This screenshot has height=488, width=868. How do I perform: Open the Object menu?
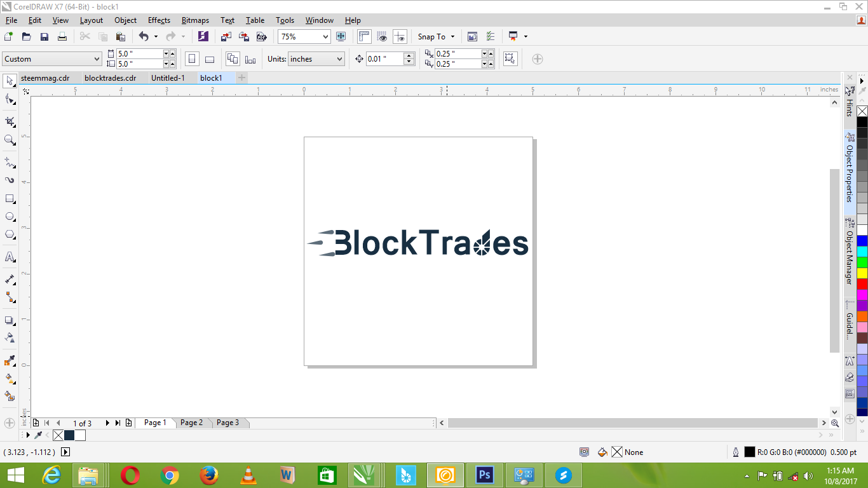click(125, 20)
